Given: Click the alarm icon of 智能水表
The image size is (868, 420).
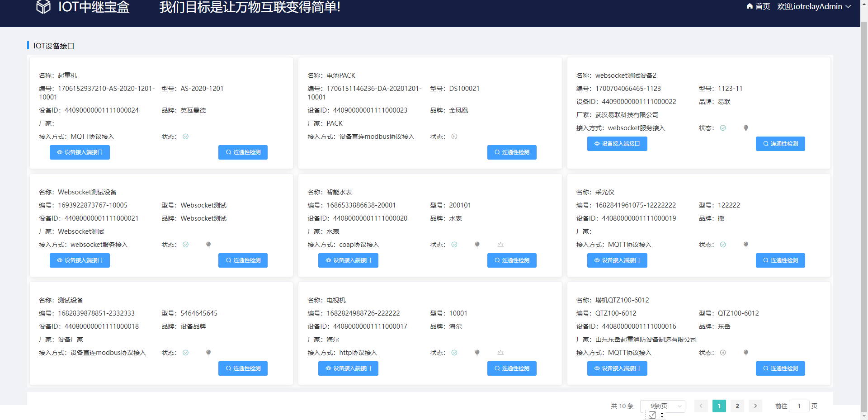Looking at the screenshot, I should point(500,244).
